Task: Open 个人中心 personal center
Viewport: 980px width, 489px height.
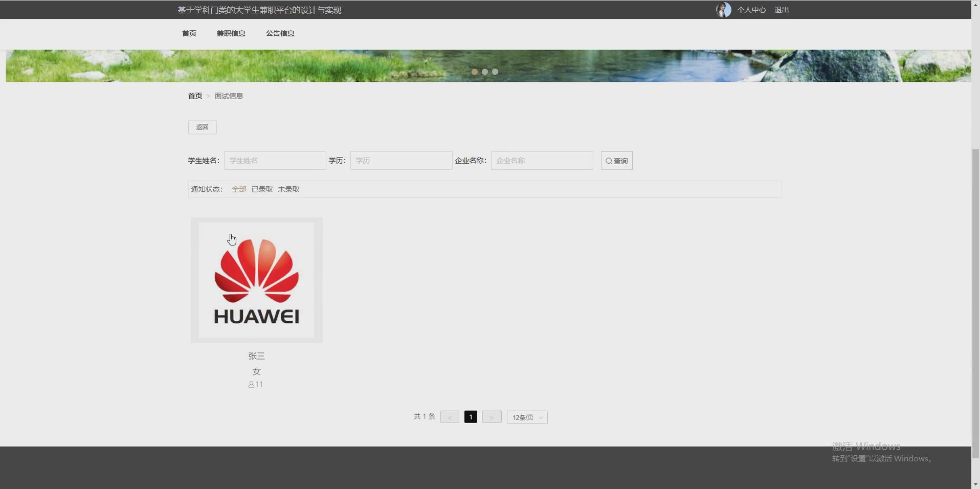Action: click(x=751, y=10)
